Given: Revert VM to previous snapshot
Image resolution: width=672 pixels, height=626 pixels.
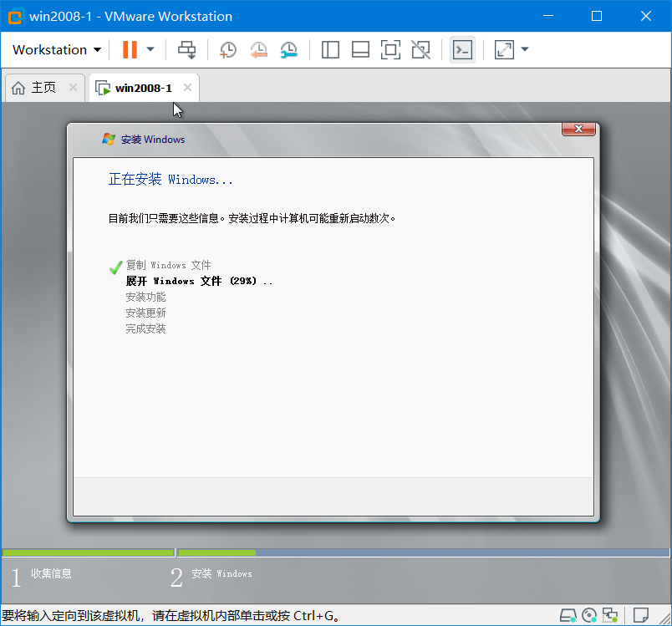Looking at the screenshot, I should pos(258,49).
